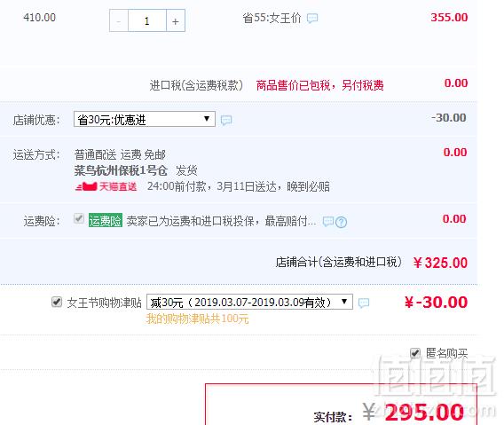The width and height of the screenshot is (504, 425).
Task: Click comment icon beside store discount dropdown
Action: click(226, 121)
